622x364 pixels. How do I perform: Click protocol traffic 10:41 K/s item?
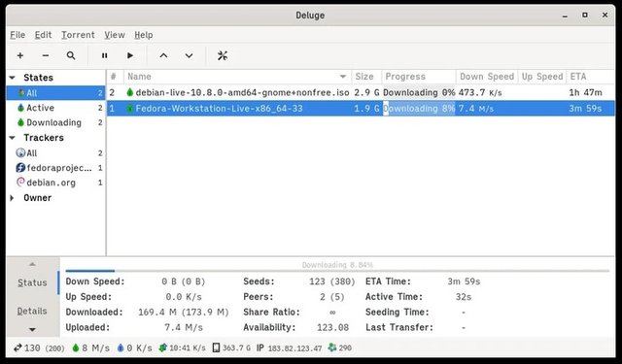pos(182,347)
